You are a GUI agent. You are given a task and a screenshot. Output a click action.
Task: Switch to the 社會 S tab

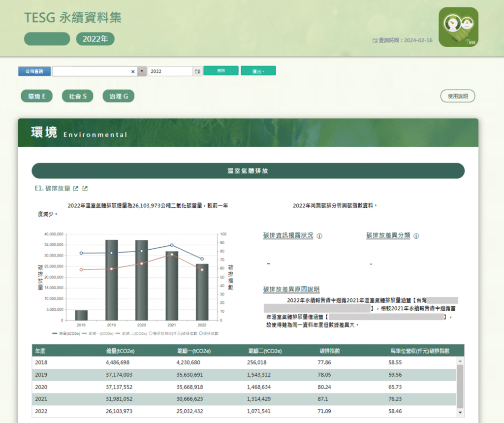pos(77,96)
